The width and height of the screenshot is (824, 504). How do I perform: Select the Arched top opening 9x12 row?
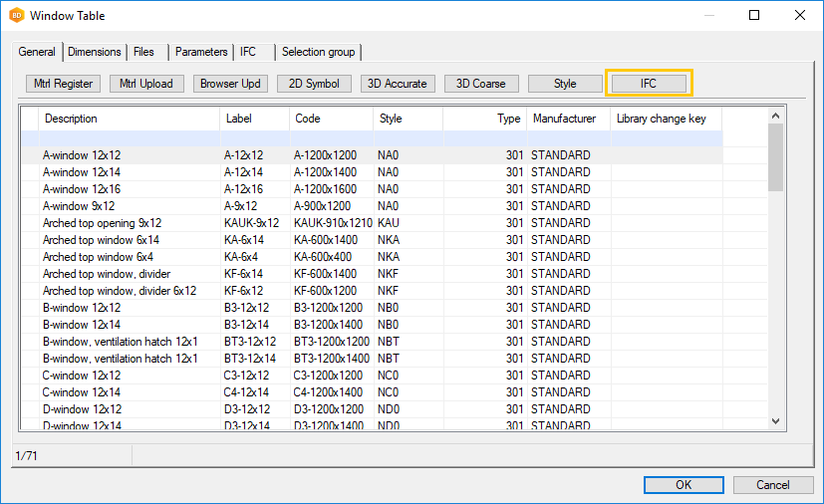pos(102,223)
